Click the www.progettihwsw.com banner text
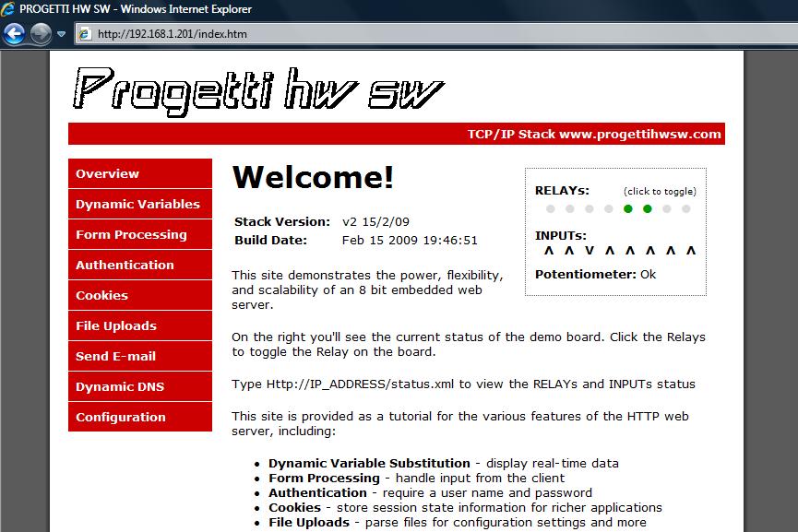Image resolution: width=798 pixels, height=532 pixels. (x=639, y=135)
